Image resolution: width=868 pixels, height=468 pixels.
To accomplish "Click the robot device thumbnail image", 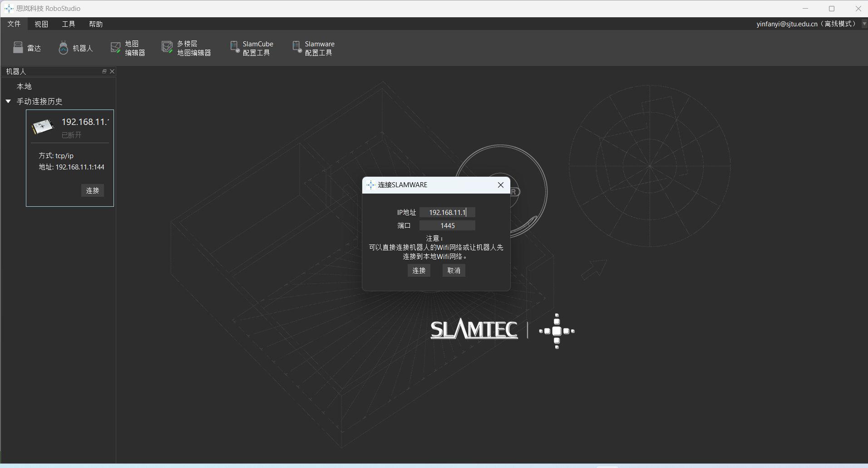I will point(43,127).
